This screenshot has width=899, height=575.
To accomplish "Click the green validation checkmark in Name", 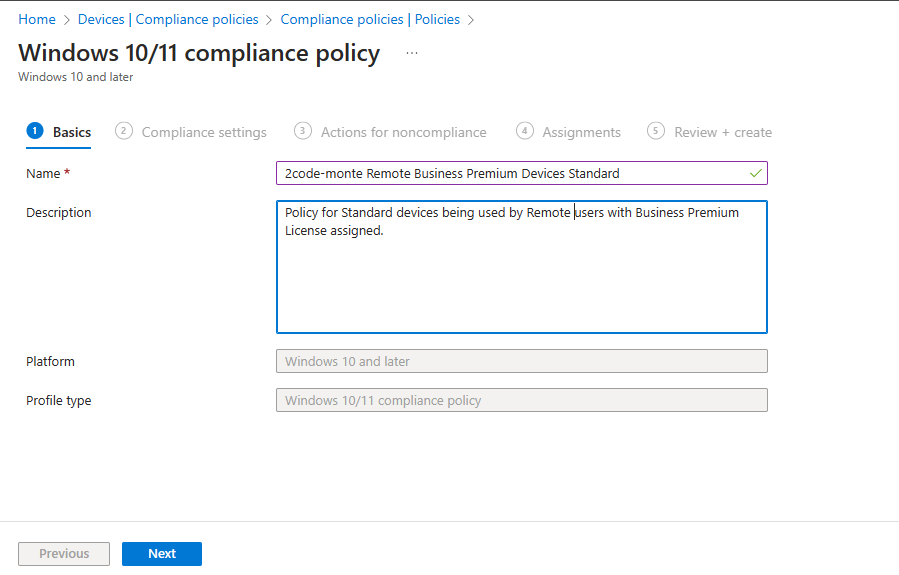I will point(755,173).
